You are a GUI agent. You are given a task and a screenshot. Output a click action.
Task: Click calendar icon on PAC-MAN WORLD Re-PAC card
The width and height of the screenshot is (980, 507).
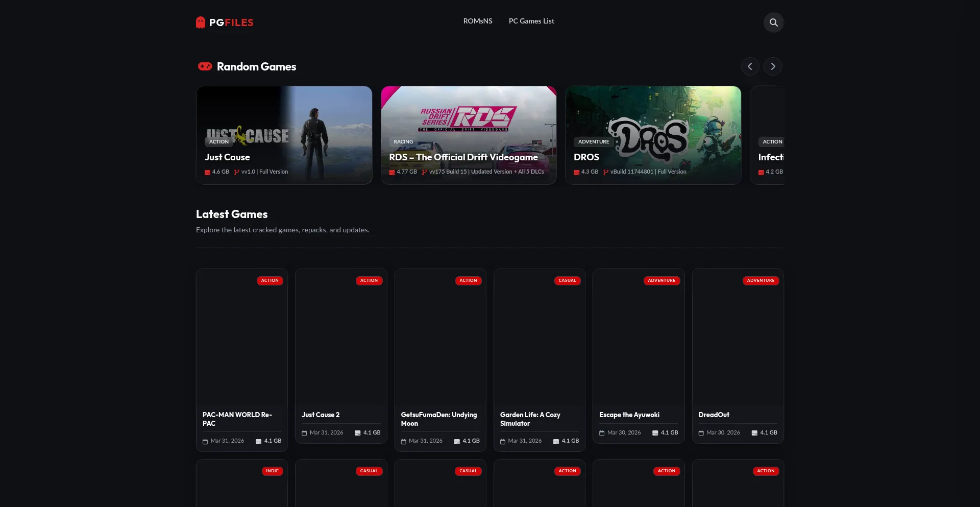[205, 441]
